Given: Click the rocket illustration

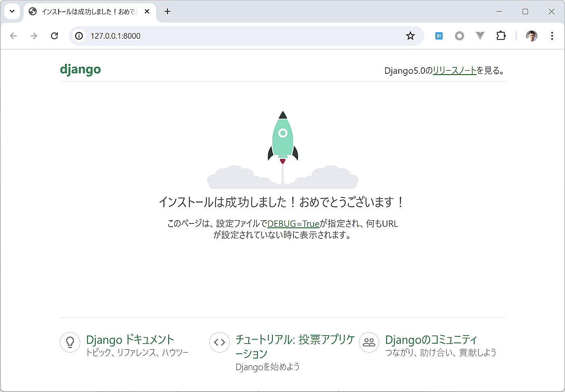Looking at the screenshot, I should 282,150.
